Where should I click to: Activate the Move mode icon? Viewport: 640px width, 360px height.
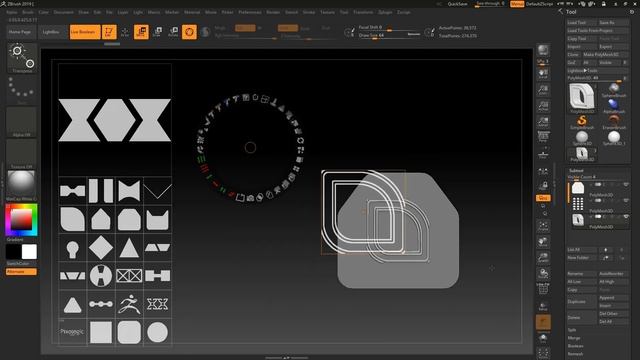[x=141, y=32]
